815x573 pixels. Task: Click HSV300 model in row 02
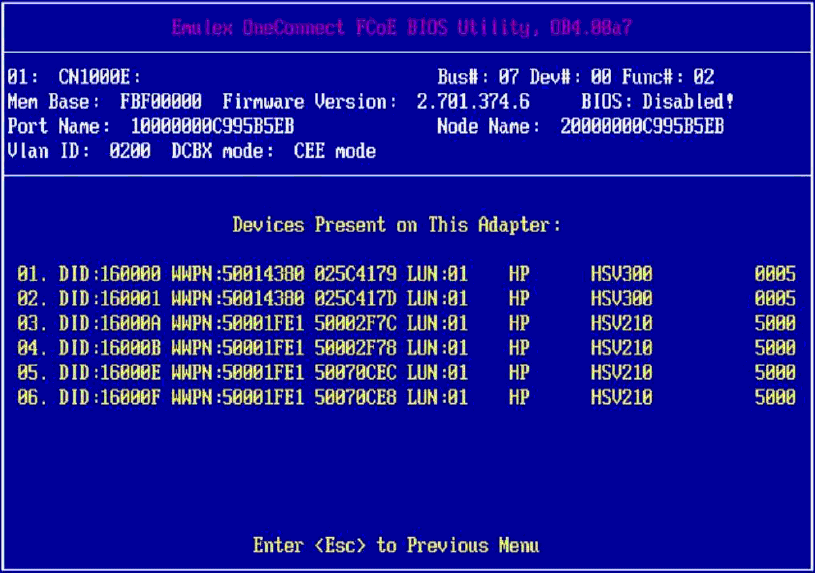[x=622, y=298]
